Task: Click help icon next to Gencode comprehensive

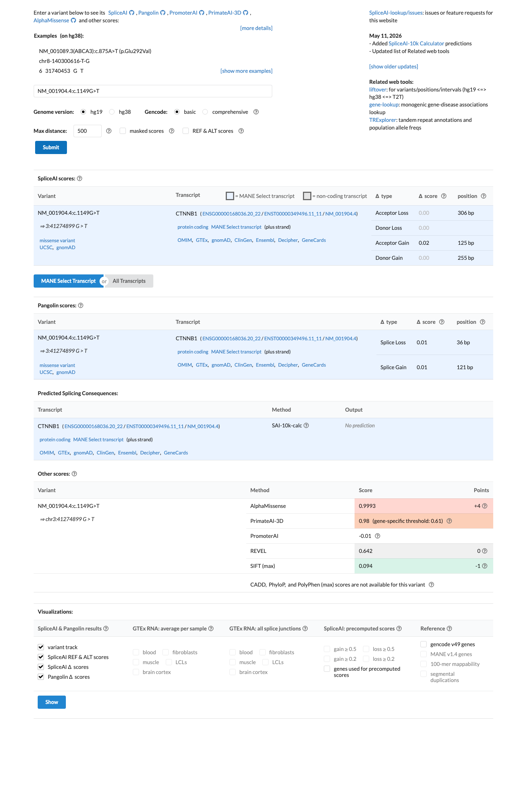Action: [256, 112]
